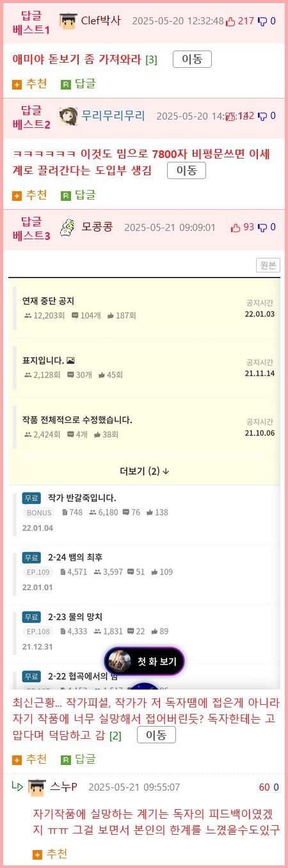
Task: Open the 무리무리무리 username link
Action: [x=113, y=116]
